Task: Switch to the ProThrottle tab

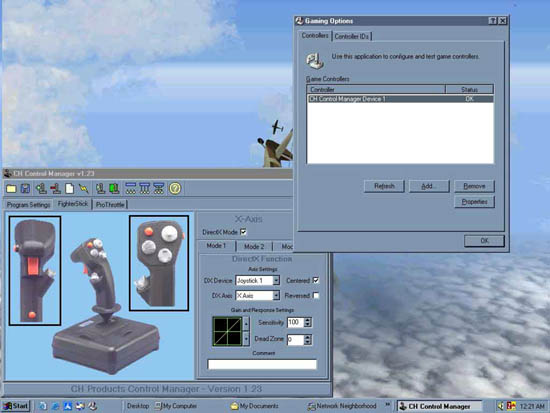Action: 110,205
